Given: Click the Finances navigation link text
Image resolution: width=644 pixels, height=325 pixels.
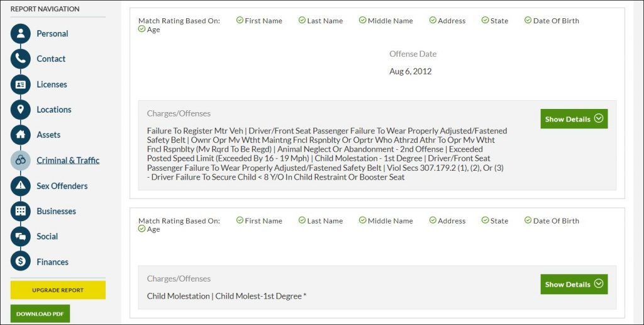Looking at the screenshot, I should pyautogui.click(x=53, y=262).
